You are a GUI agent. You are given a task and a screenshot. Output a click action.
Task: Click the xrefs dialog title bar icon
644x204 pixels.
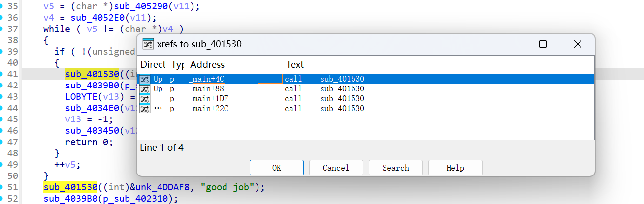click(148, 44)
